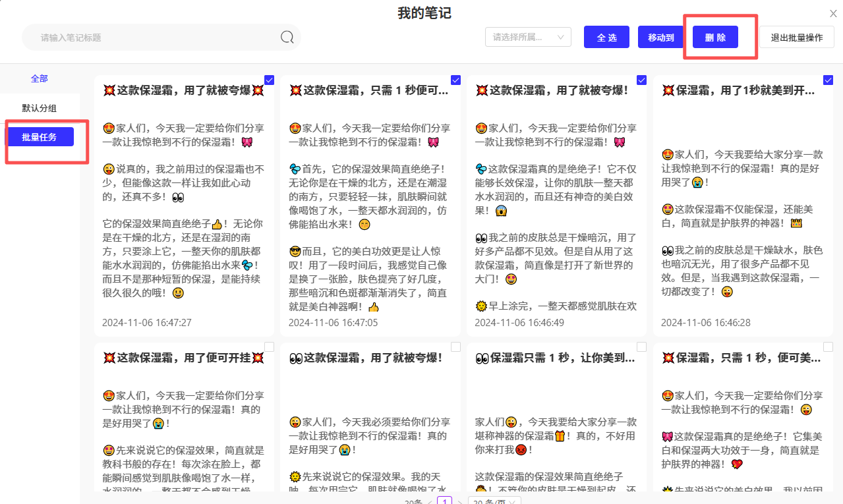Click 退出批量操作 to exit batch mode
The image size is (843, 504).
pos(796,38)
